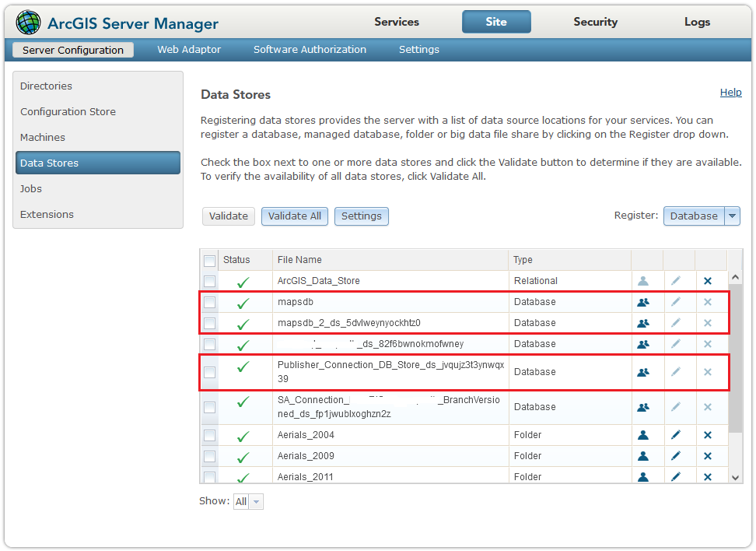Open permissions for the ArcGIS_Data_Store entry
Image resolution: width=756 pixels, height=551 pixels.
(x=645, y=280)
